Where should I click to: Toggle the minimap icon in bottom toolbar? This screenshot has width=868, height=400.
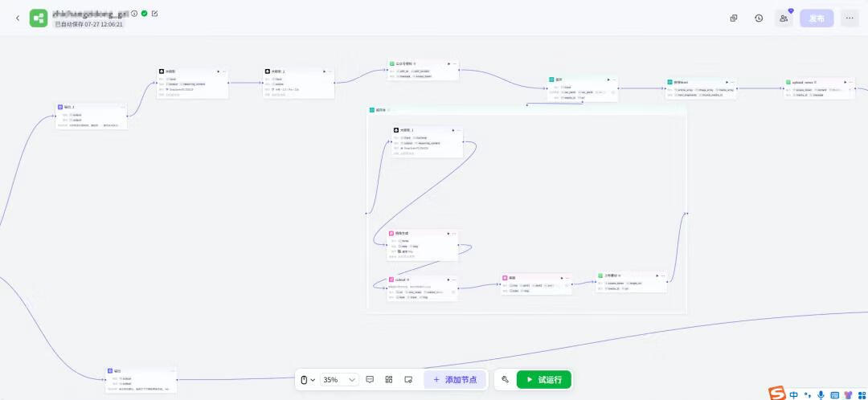coord(408,379)
